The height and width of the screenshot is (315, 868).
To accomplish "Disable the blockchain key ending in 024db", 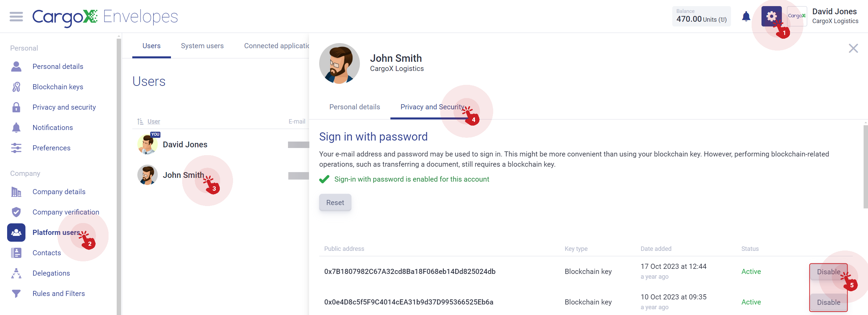I will coord(828,272).
